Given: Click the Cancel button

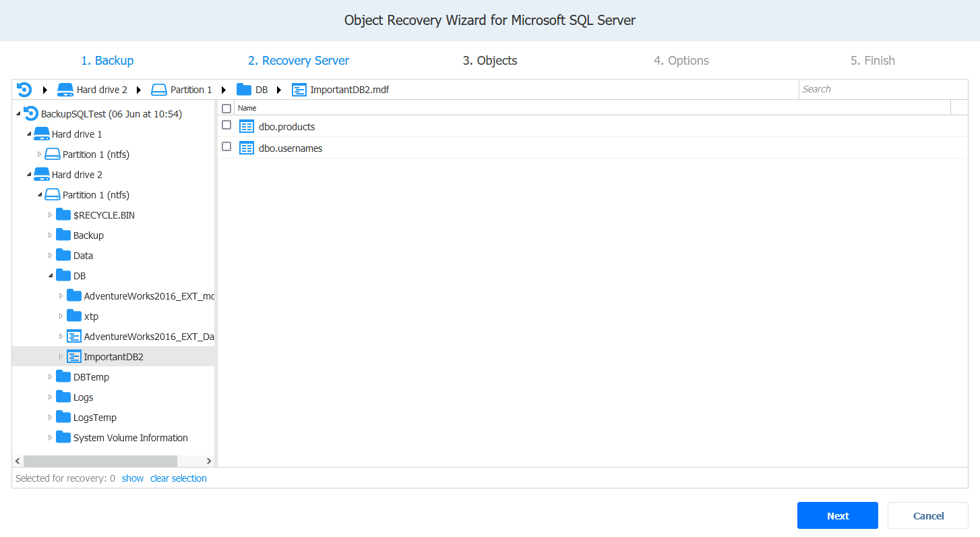Looking at the screenshot, I should click(x=928, y=515).
